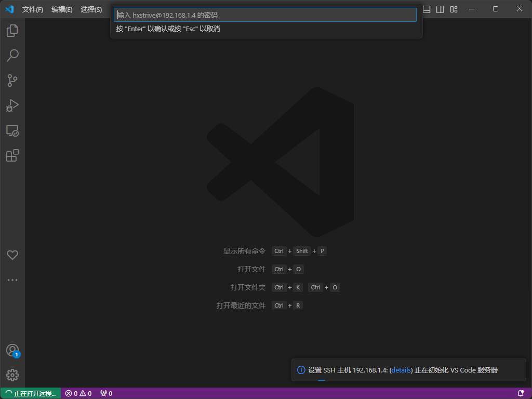Click the 正在打开远程 remote status indicator
The height and width of the screenshot is (399, 532).
[x=31, y=393]
